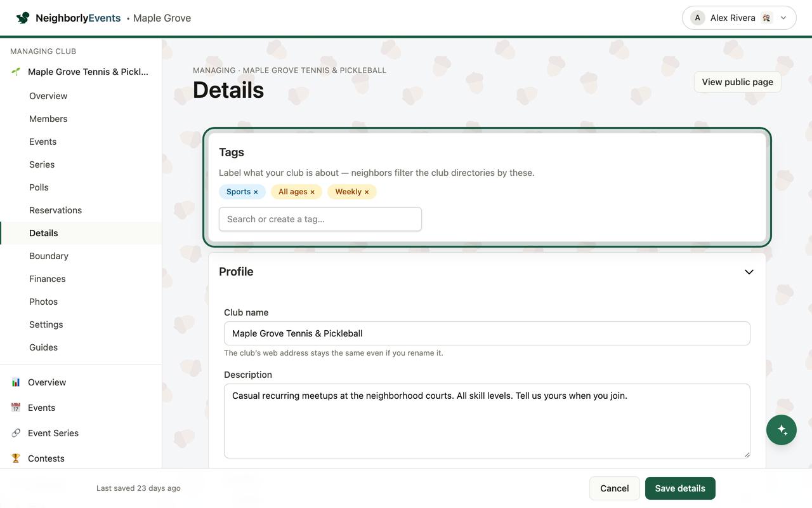
Task: Save details with the green button
Action: point(680,488)
